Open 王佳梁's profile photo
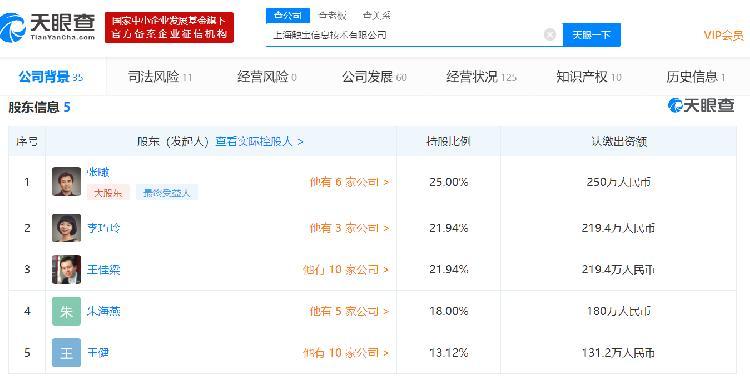 [x=66, y=269]
